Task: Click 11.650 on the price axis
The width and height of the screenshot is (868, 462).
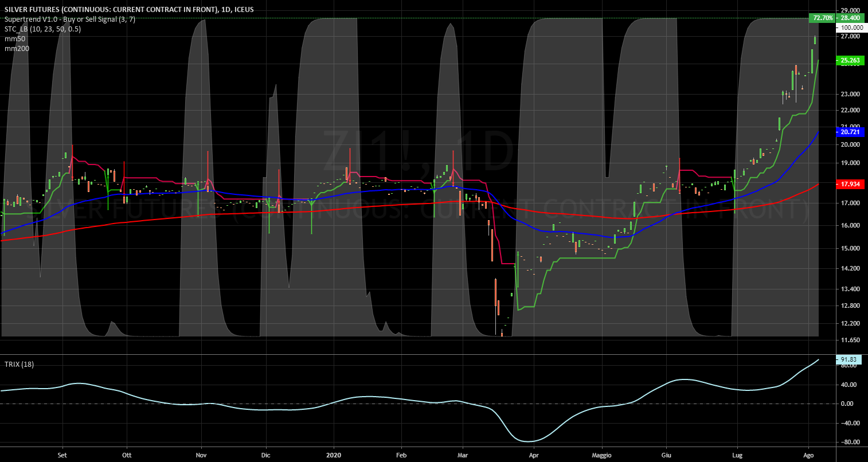Action: 851,340
